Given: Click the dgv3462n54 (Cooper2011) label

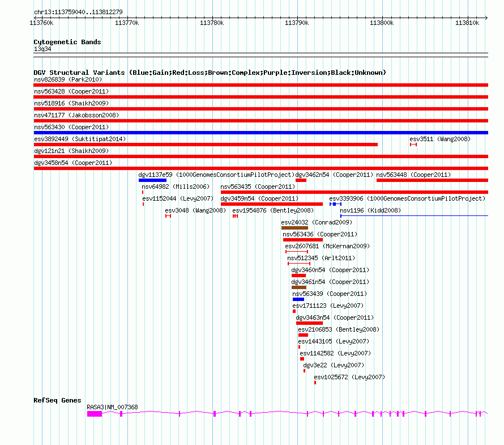Looking at the screenshot, I should pos(334,175).
